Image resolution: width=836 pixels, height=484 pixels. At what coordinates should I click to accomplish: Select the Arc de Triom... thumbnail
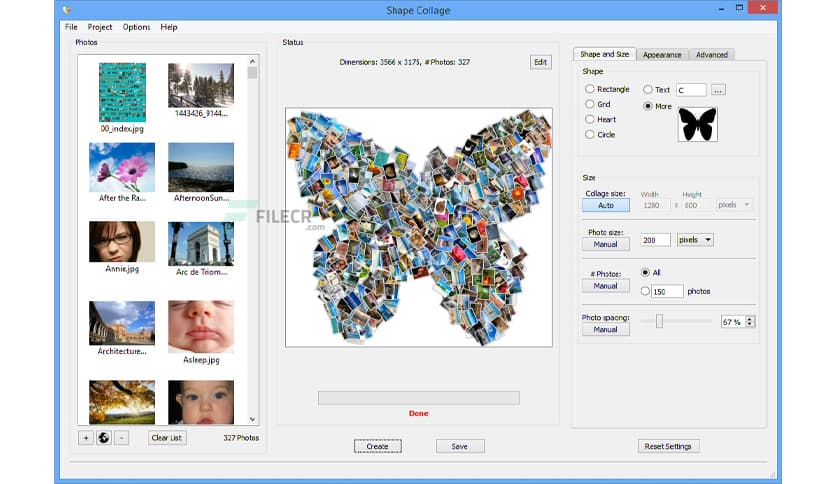201,244
